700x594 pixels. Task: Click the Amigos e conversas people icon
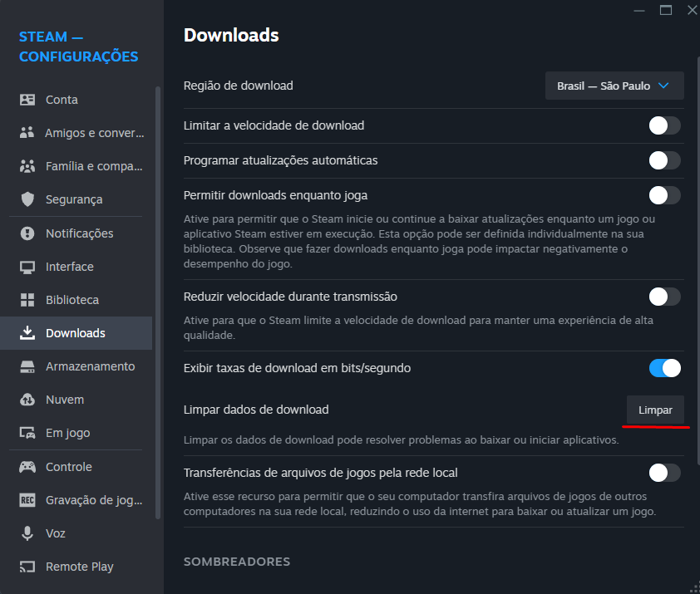[27, 133]
